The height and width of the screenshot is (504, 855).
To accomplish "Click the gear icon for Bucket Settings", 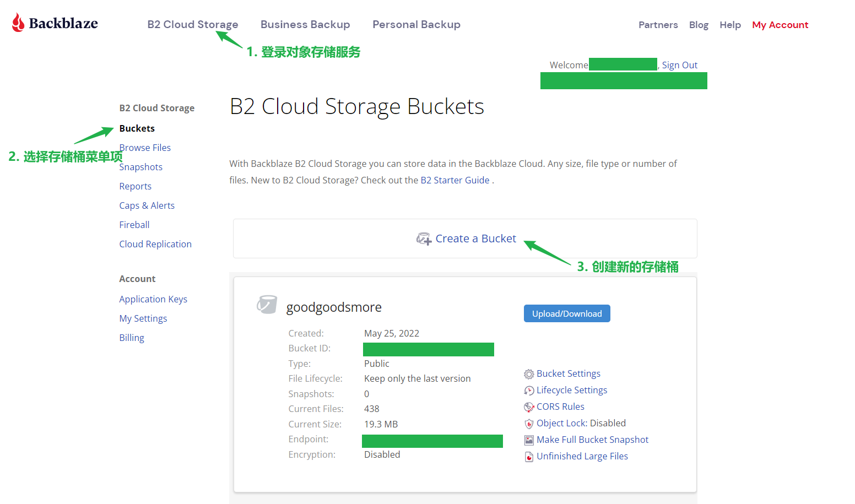I will tap(529, 374).
